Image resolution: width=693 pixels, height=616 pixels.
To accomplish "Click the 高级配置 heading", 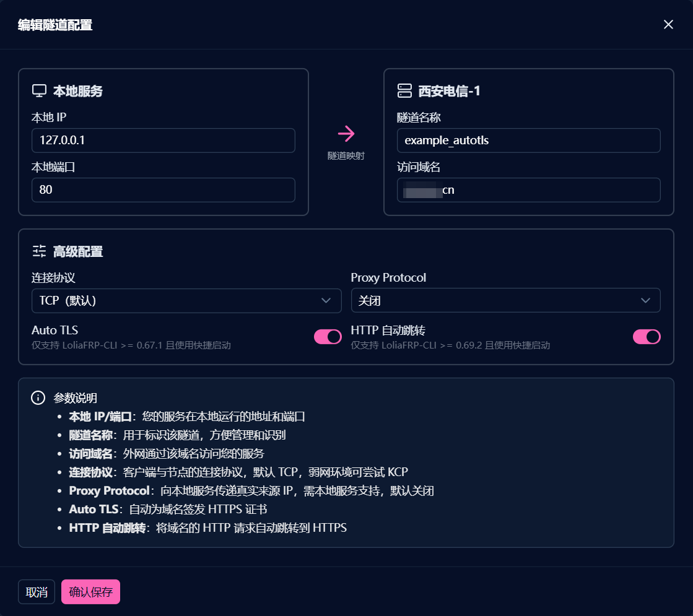I will click(78, 251).
